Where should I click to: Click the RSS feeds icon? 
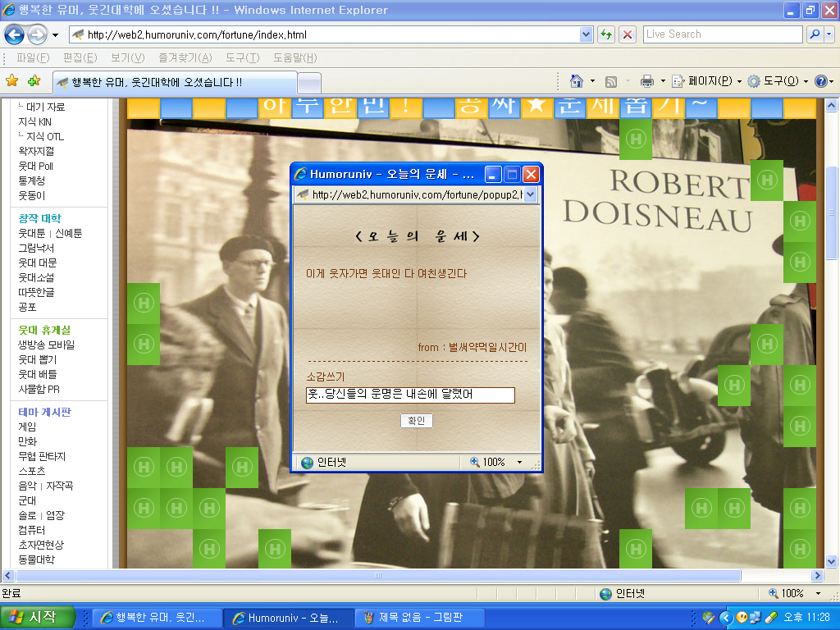pyautogui.click(x=610, y=81)
